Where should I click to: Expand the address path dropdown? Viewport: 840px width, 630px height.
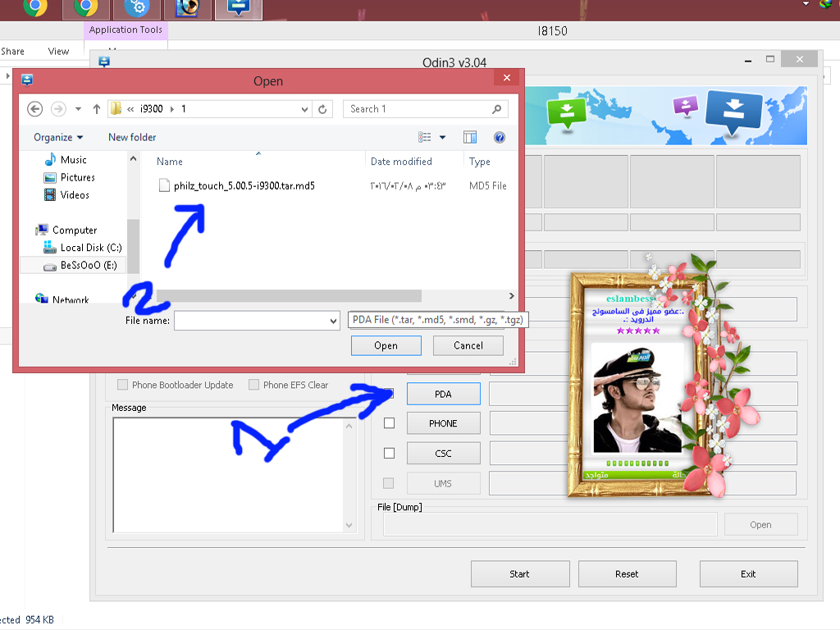pos(304,109)
